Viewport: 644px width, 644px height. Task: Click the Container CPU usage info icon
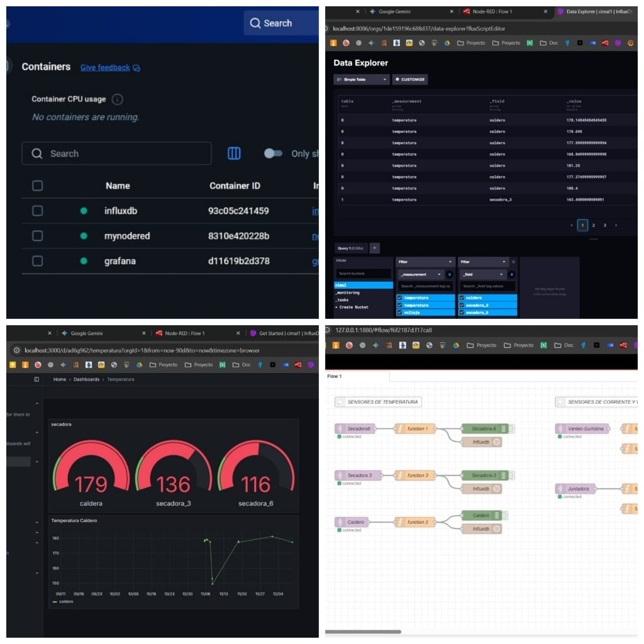point(118,99)
